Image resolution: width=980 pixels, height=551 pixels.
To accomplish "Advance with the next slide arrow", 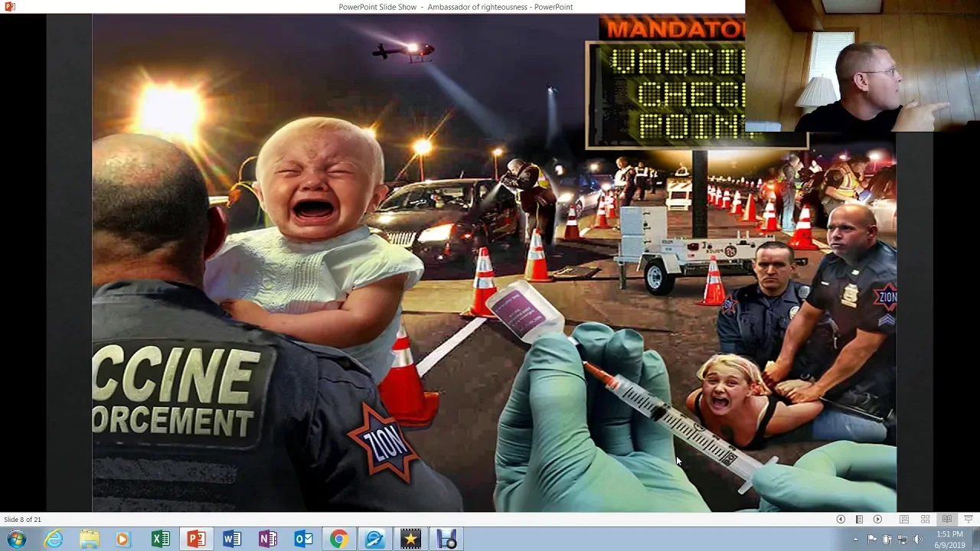I will [x=877, y=519].
